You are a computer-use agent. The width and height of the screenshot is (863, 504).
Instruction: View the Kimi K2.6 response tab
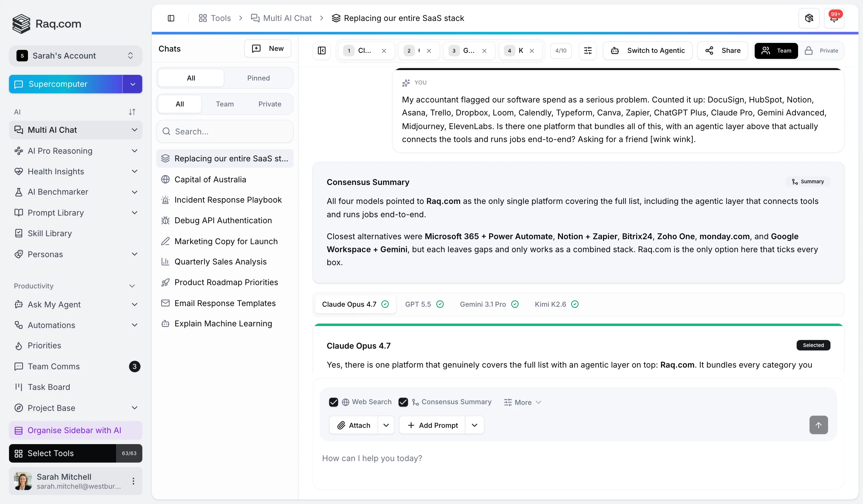(556, 304)
